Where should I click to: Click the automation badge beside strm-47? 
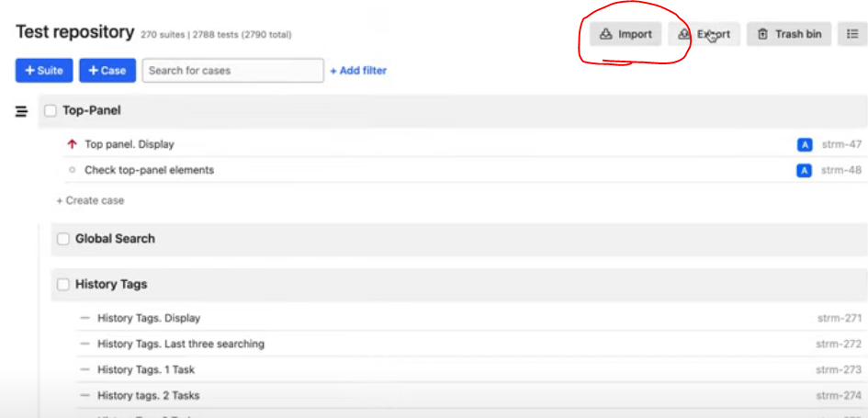click(805, 145)
